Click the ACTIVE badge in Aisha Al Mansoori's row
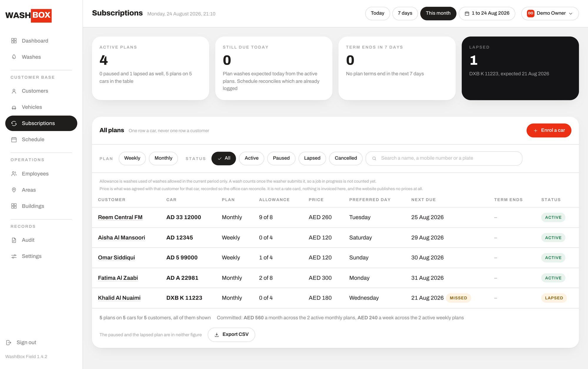The image size is (588, 369). point(553,238)
